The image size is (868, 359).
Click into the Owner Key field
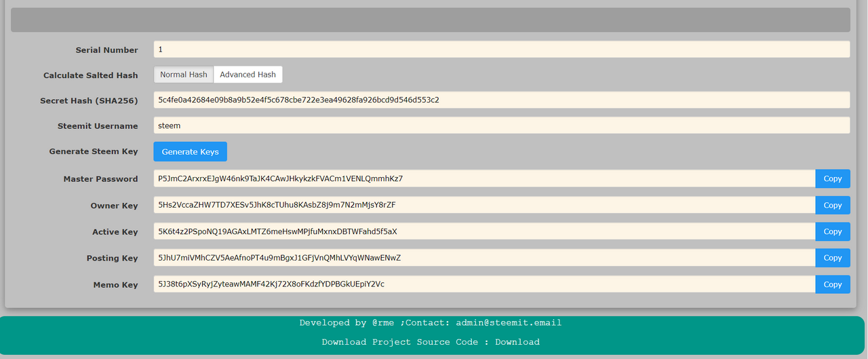point(484,205)
